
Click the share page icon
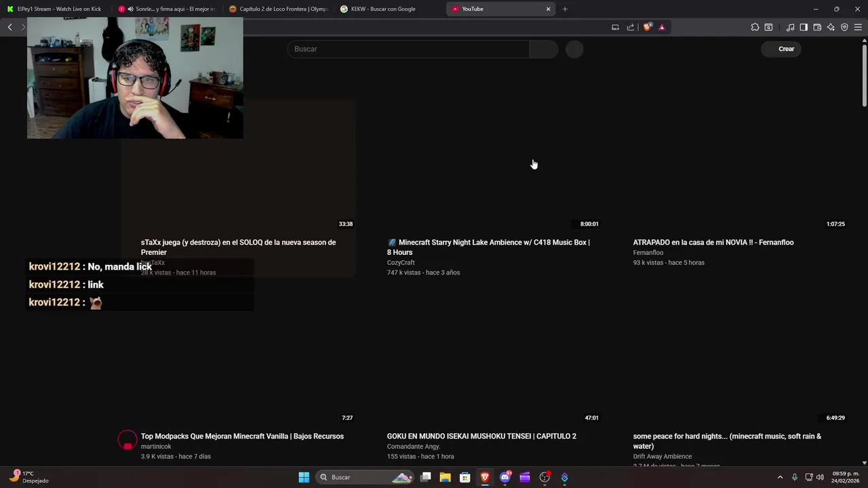tap(631, 27)
